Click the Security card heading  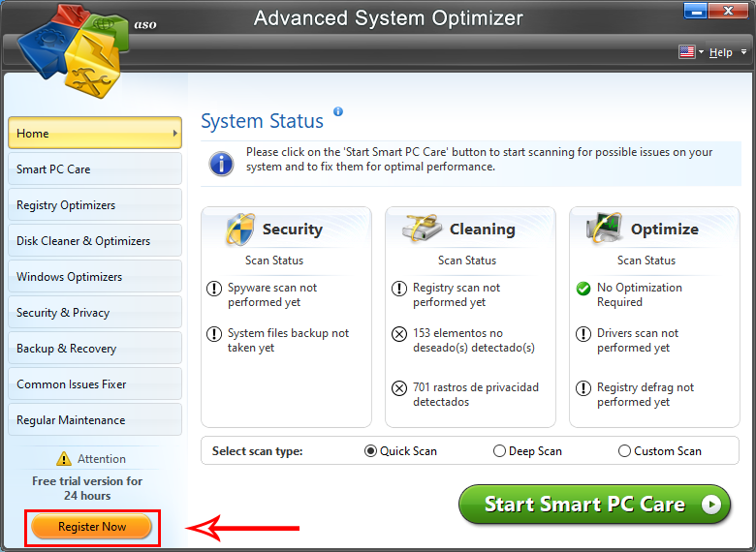point(292,230)
